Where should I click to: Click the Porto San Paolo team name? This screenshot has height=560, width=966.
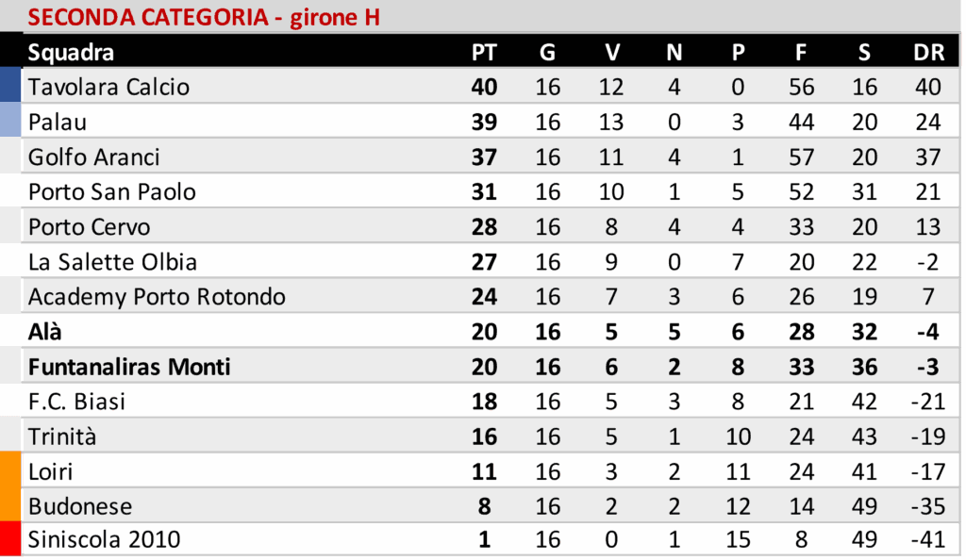pyautogui.click(x=111, y=191)
